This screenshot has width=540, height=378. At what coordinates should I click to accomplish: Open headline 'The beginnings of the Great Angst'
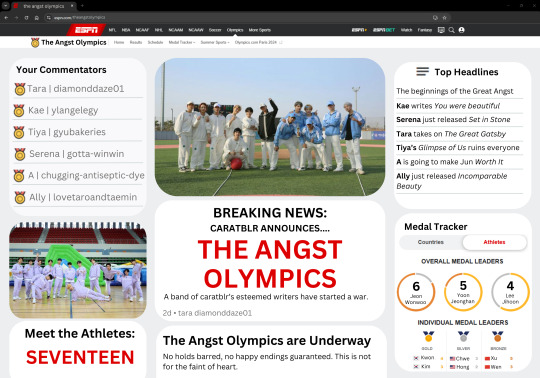(x=455, y=91)
